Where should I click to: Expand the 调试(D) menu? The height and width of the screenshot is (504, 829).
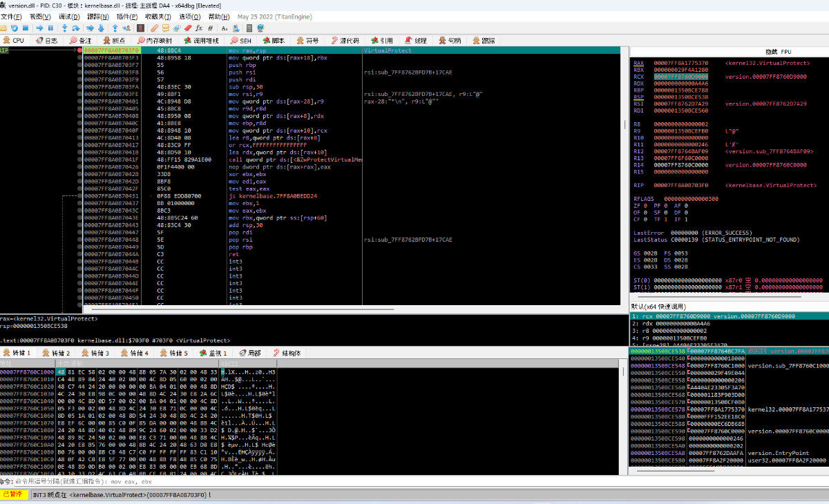click(68, 17)
